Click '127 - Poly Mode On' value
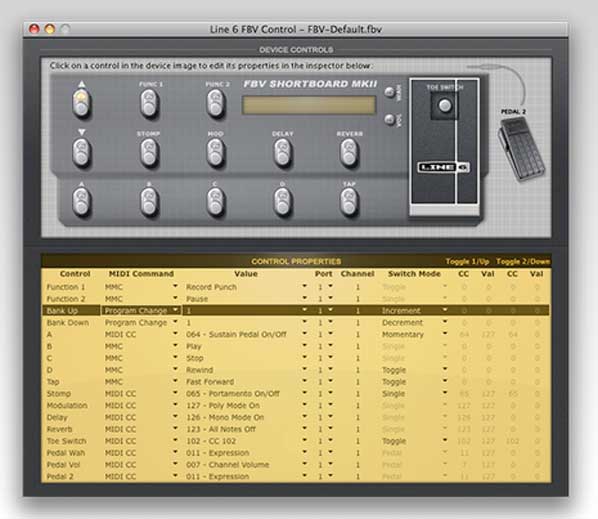 [223, 405]
